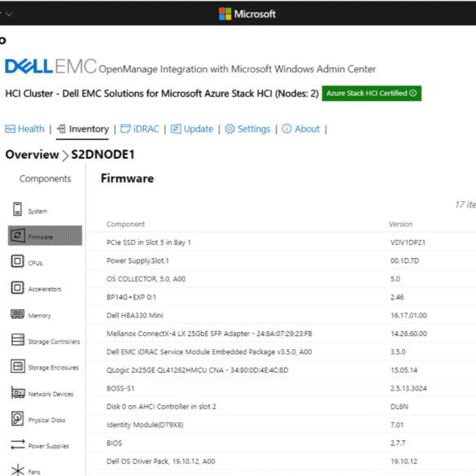Select the QLogic 2x25GE QL41262HMCU row
Screen dimensions: 476x476
(281, 369)
